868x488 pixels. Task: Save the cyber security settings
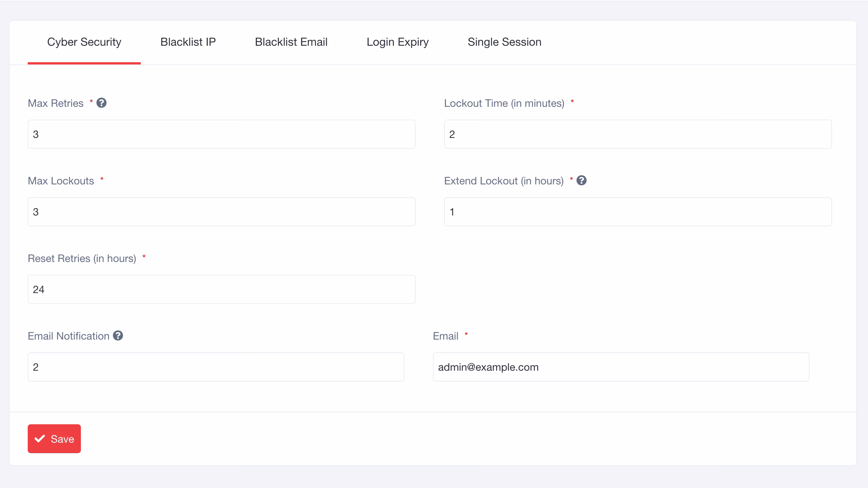[54, 439]
